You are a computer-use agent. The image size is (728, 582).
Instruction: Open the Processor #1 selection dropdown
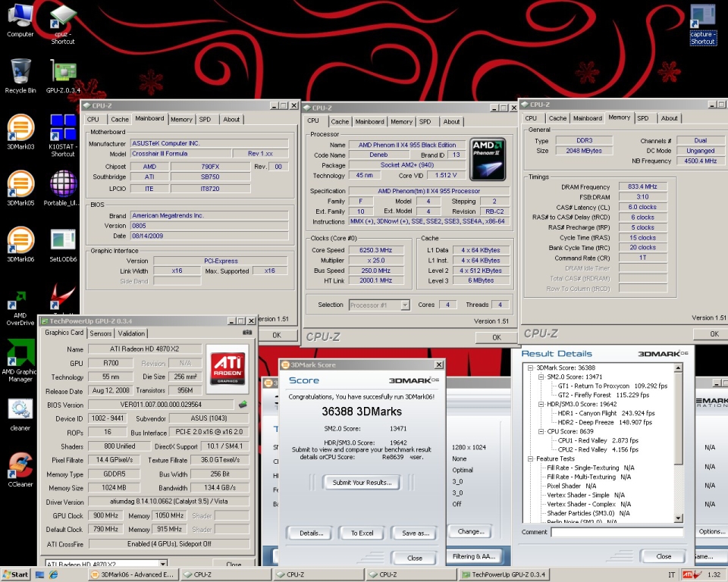point(405,305)
